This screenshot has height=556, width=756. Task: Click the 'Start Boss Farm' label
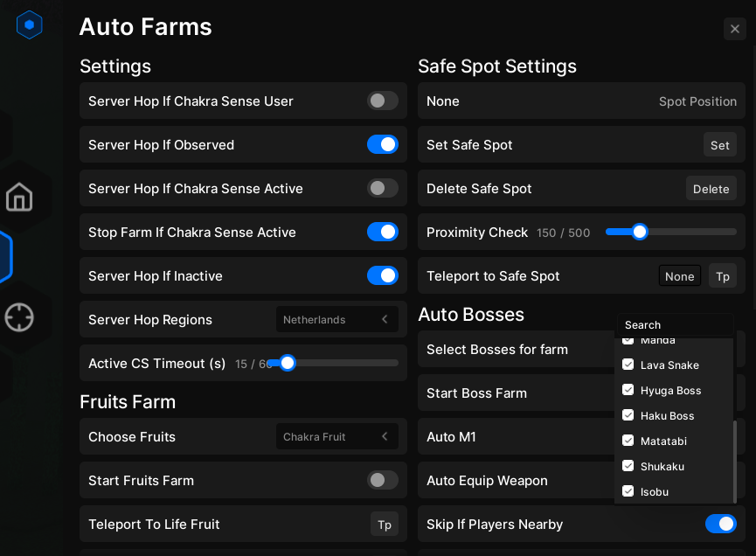[x=476, y=393]
